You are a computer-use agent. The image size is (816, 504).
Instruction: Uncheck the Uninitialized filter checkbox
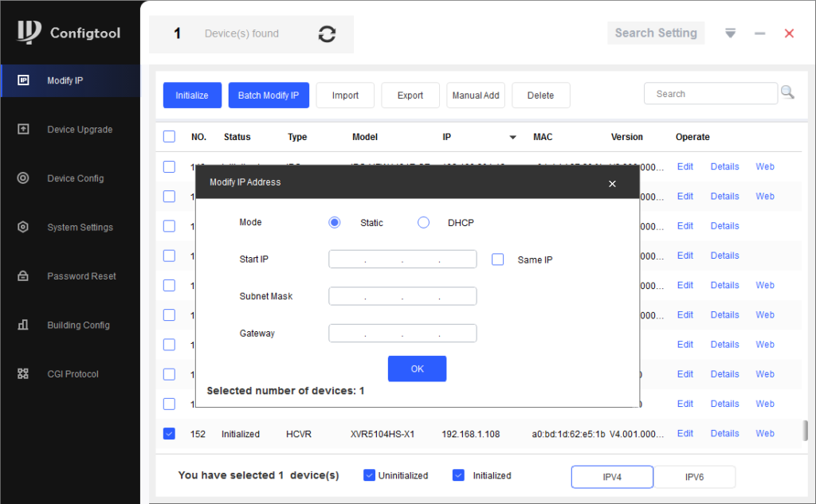pos(369,475)
